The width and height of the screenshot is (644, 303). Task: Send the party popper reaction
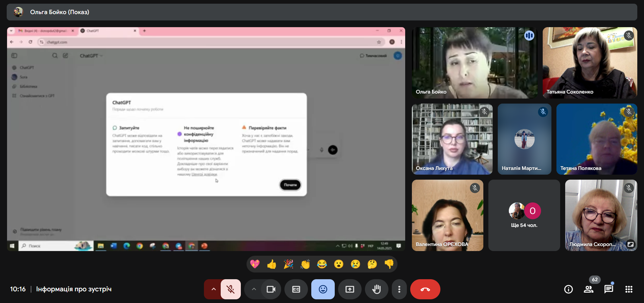[288, 264]
